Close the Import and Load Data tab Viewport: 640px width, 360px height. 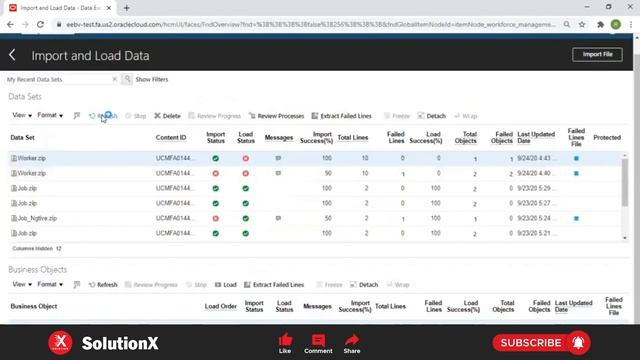coord(109,8)
